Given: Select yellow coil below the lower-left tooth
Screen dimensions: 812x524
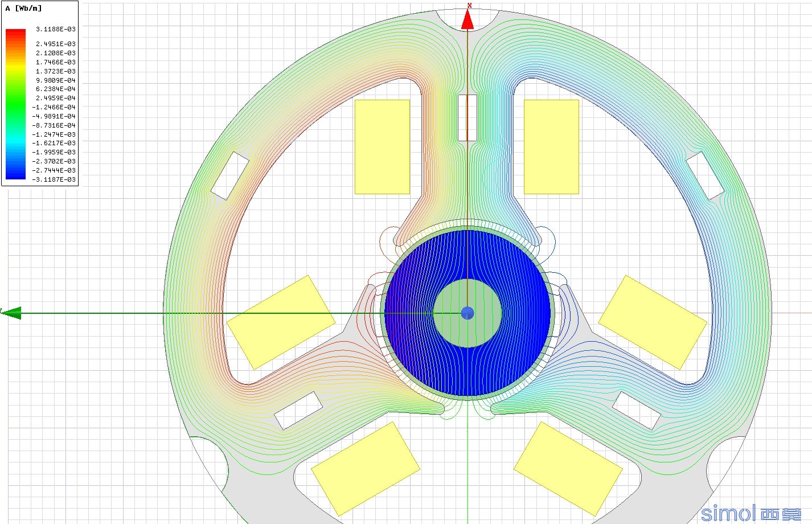Looking at the screenshot, I should 366,469.
